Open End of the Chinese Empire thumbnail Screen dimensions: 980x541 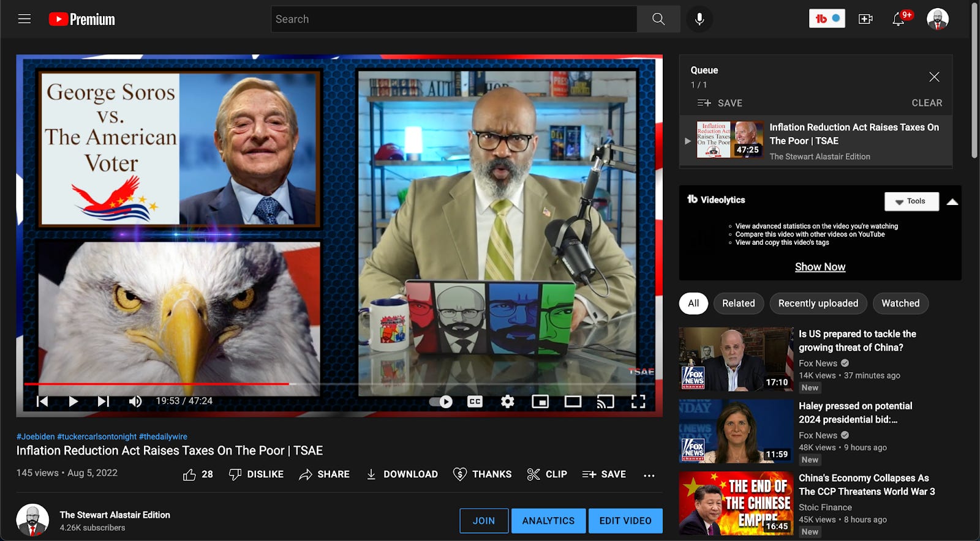click(x=736, y=504)
